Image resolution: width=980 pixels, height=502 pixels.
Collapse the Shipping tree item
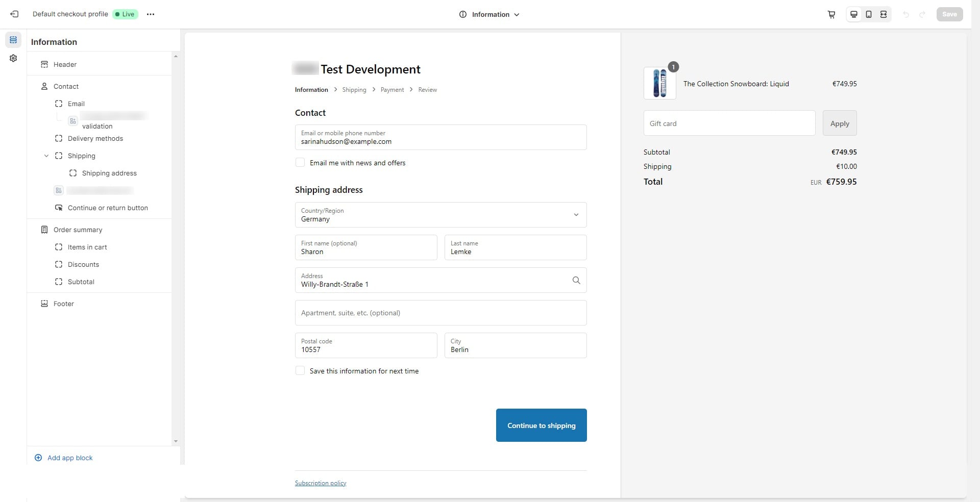[x=46, y=156]
